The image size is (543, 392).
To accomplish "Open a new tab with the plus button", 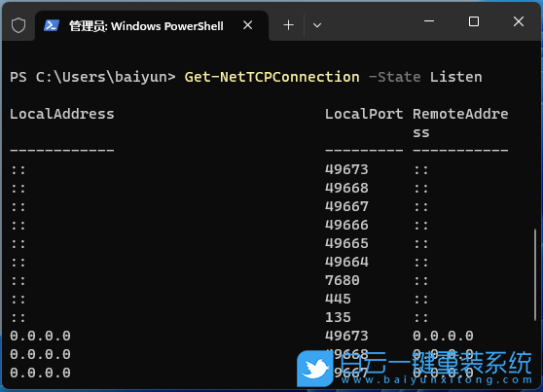I will point(288,25).
